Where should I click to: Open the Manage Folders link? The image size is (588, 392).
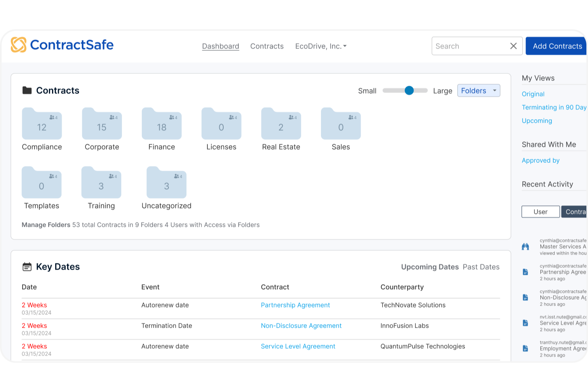(46, 225)
